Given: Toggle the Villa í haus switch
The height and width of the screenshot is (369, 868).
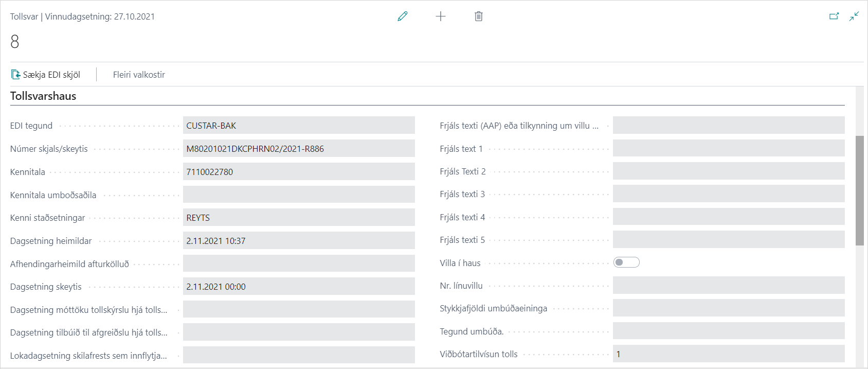Looking at the screenshot, I should click(626, 262).
